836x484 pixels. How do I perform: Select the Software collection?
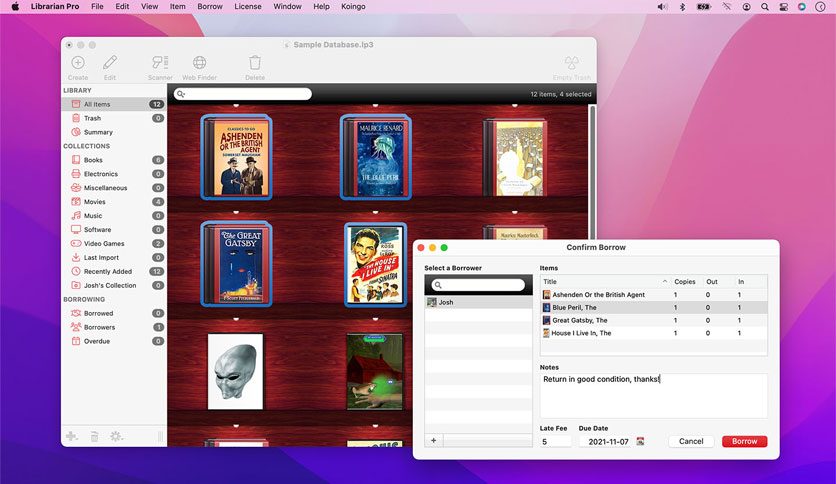(x=114, y=229)
